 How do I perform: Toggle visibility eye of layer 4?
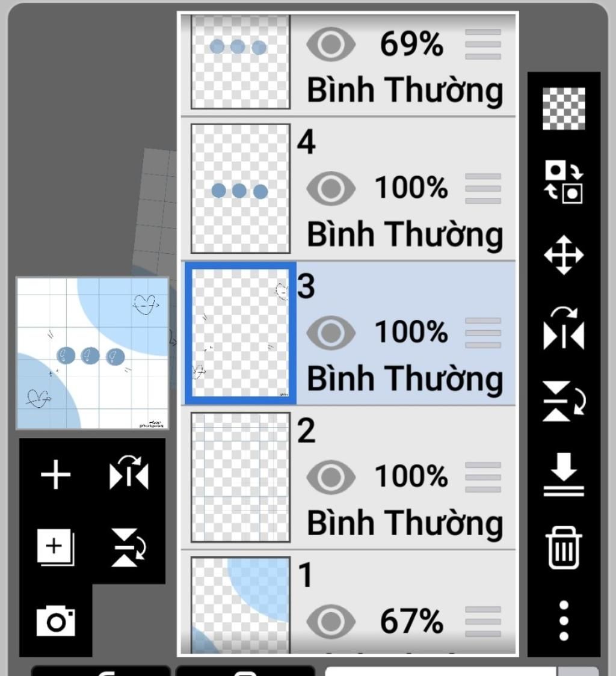tap(331, 188)
